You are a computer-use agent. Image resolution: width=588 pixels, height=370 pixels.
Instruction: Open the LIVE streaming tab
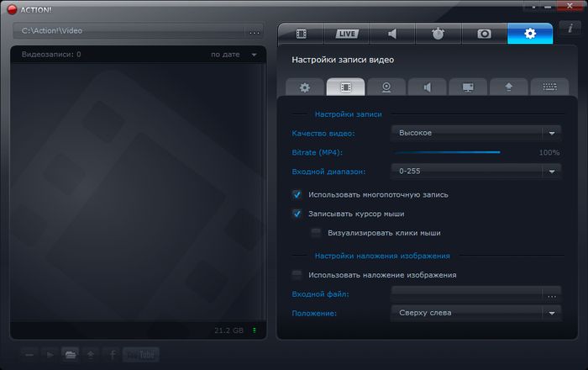point(346,34)
